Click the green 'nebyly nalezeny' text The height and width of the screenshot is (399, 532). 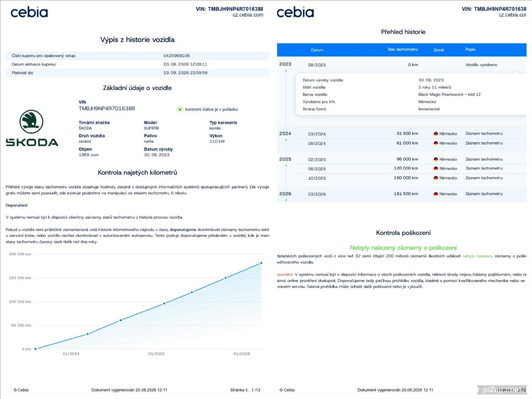[x=477, y=256]
